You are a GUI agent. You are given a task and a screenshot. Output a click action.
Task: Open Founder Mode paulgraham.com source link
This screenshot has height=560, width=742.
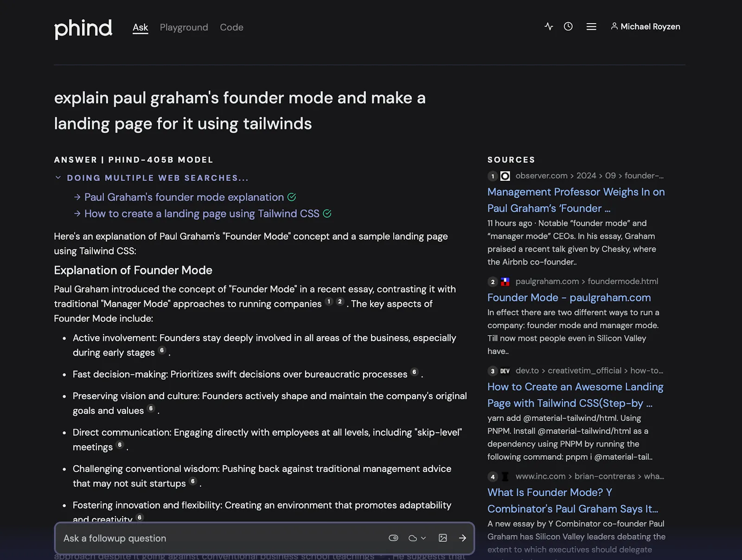pyautogui.click(x=569, y=298)
